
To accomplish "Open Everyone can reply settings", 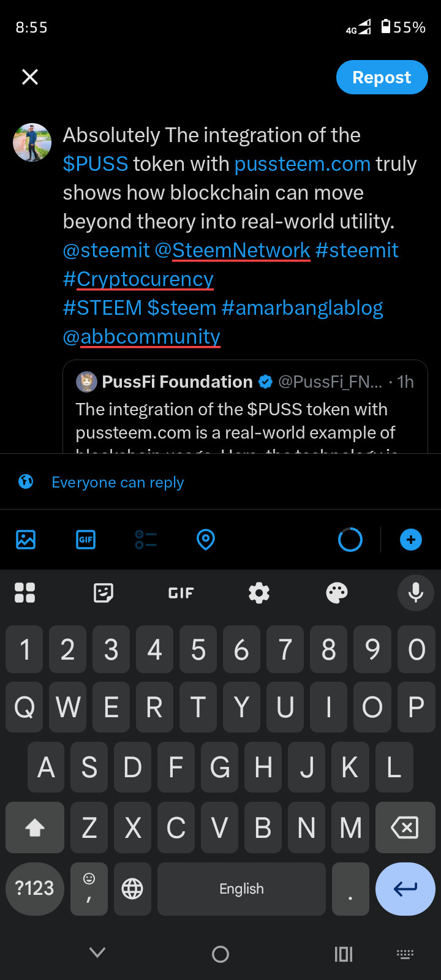I will coord(118,482).
